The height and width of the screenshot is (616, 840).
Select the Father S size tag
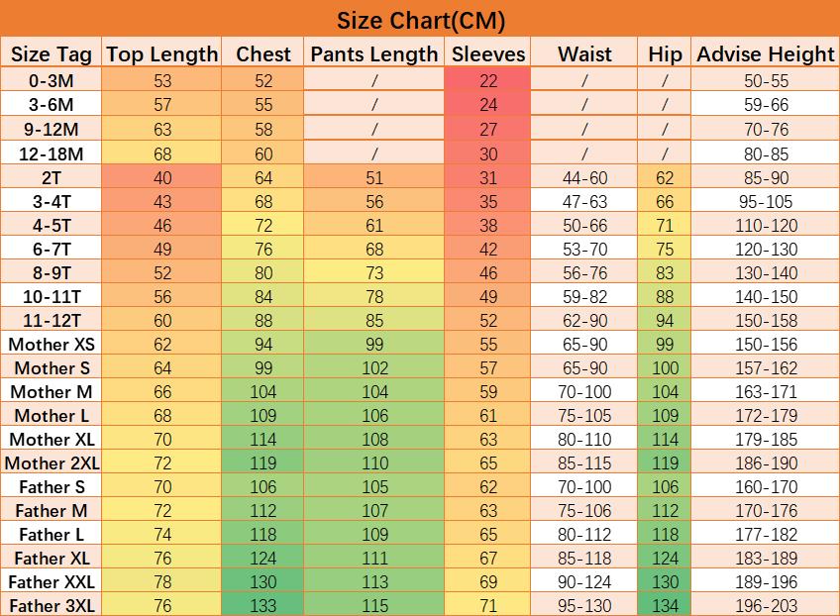(x=51, y=487)
